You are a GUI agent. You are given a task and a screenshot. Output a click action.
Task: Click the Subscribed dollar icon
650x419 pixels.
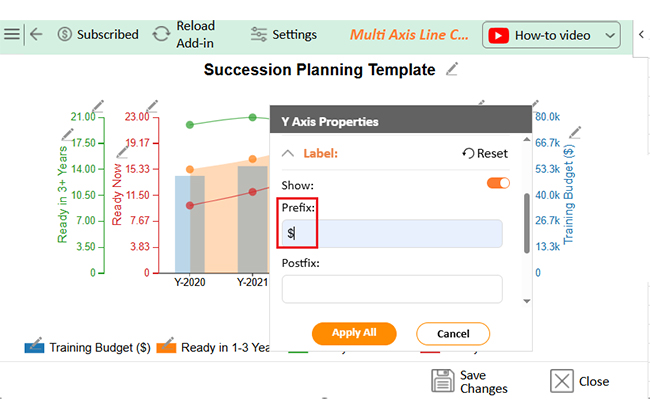(65, 34)
